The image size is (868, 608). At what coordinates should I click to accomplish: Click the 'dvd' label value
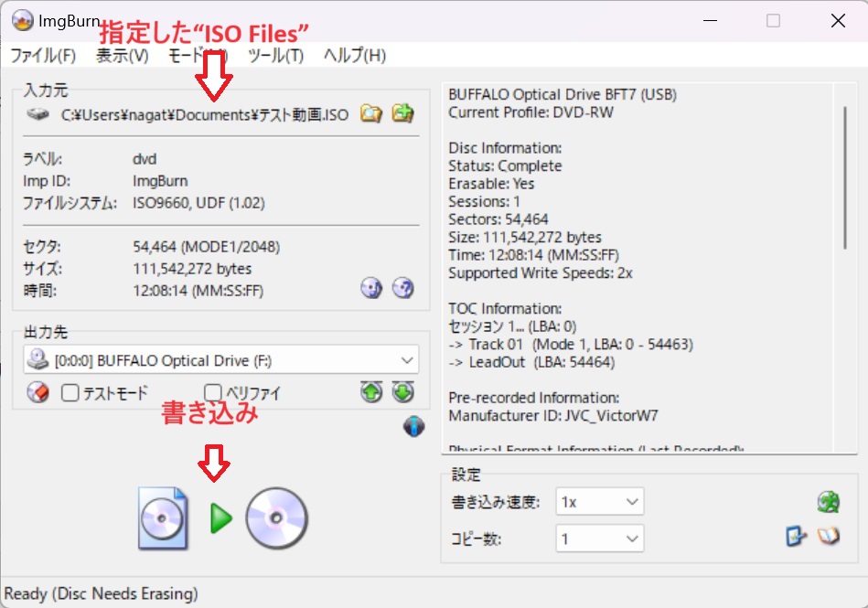coord(145,159)
